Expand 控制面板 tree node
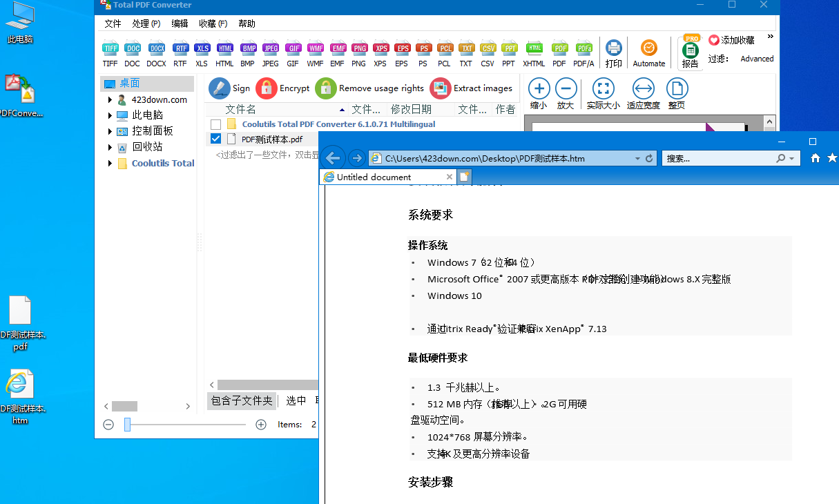Image resolution: width=839 pixels, height=504 pixels. pyautogui.click(x=110, y=131)
